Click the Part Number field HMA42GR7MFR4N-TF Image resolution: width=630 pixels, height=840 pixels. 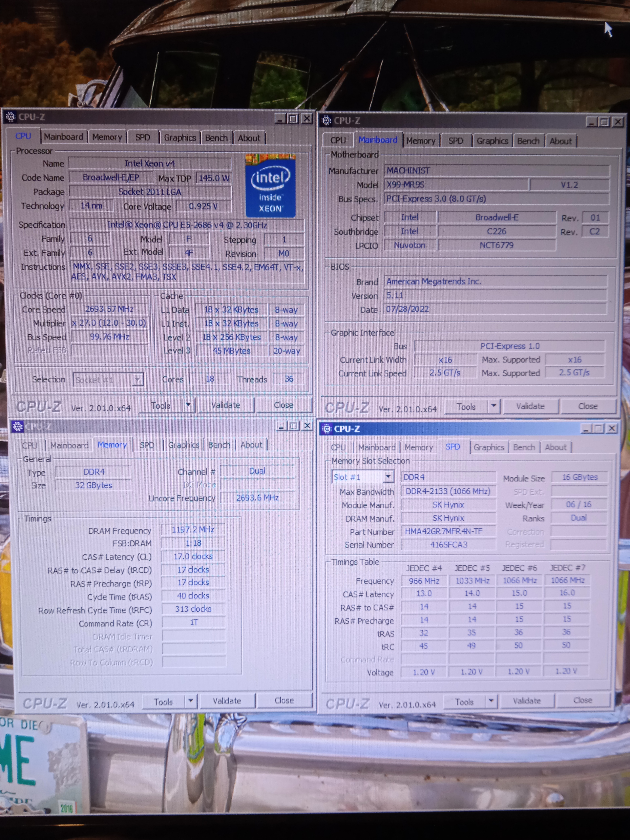[448, 531]
